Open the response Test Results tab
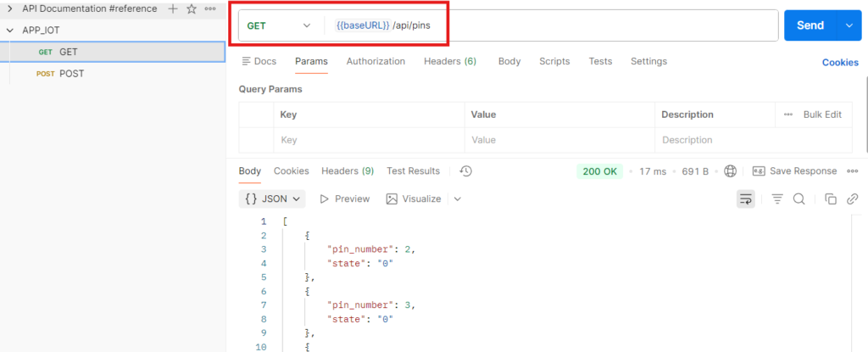 413,171
